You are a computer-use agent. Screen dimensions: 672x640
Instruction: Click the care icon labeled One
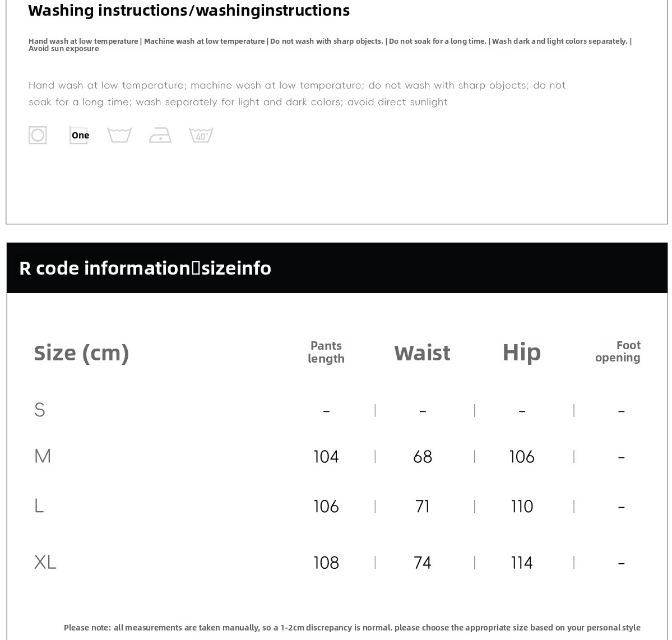(79, 135)
